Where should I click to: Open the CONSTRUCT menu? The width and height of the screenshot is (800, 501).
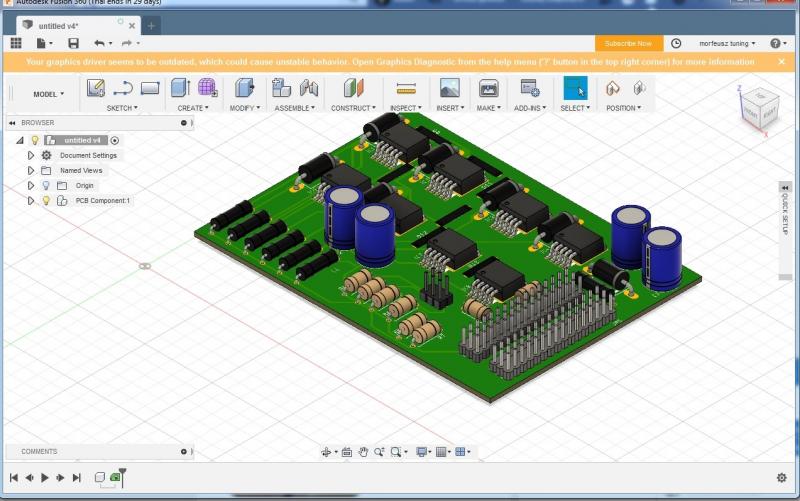[x=353, y=108]
